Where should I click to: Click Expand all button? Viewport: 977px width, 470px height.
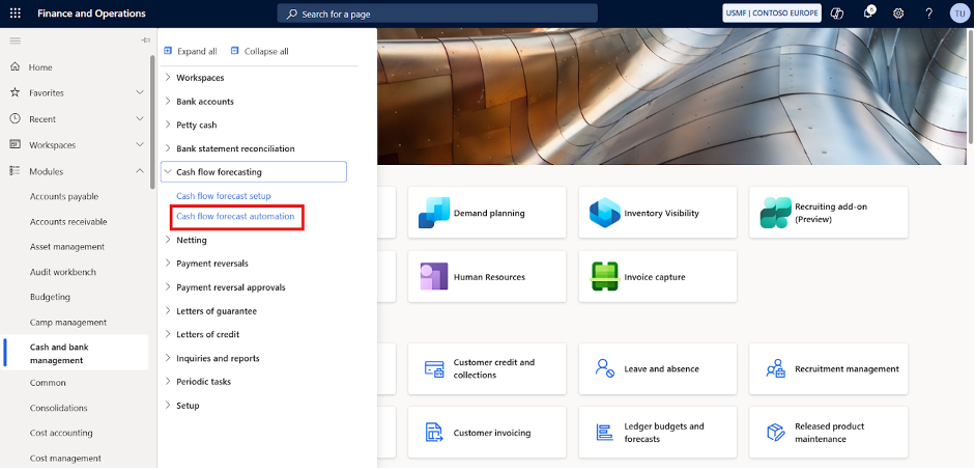(190, 51)
